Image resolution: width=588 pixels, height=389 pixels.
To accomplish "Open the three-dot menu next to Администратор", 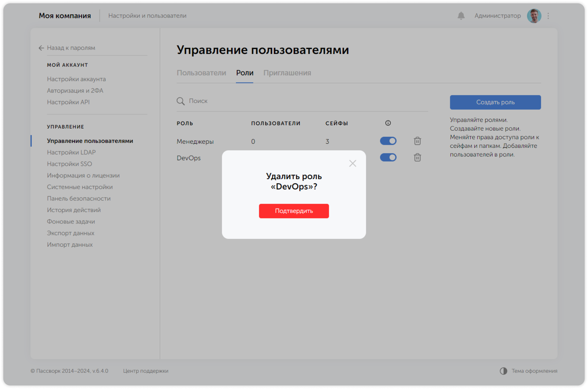I will tap(549, 16).
